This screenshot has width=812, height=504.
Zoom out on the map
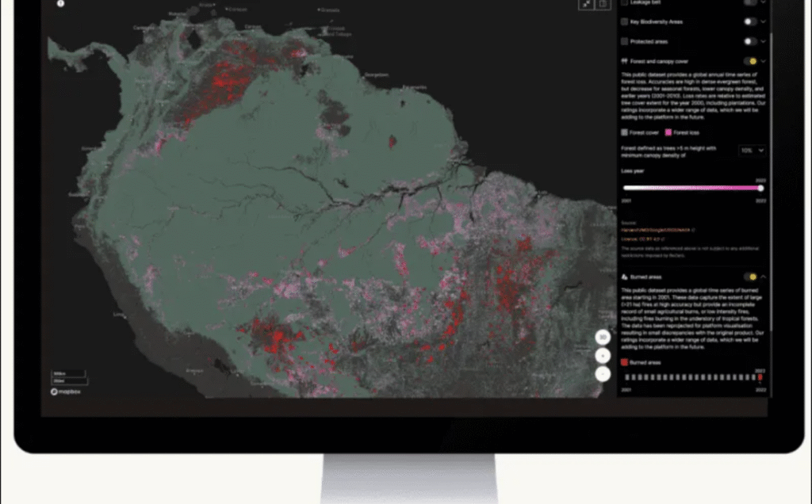coord(603,374)
